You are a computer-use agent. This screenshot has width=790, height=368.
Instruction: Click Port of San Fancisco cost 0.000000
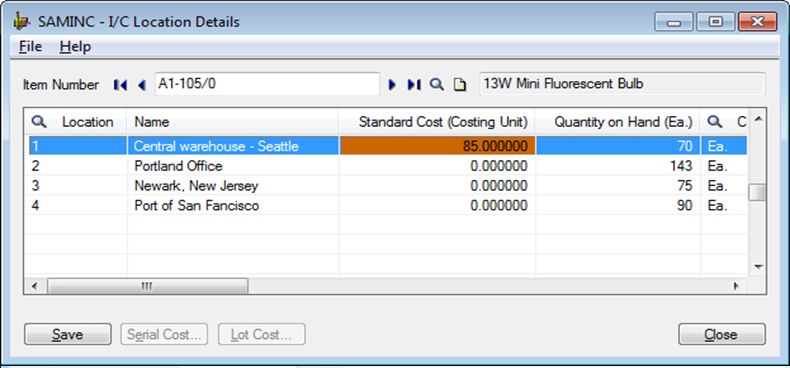point(437,205)
